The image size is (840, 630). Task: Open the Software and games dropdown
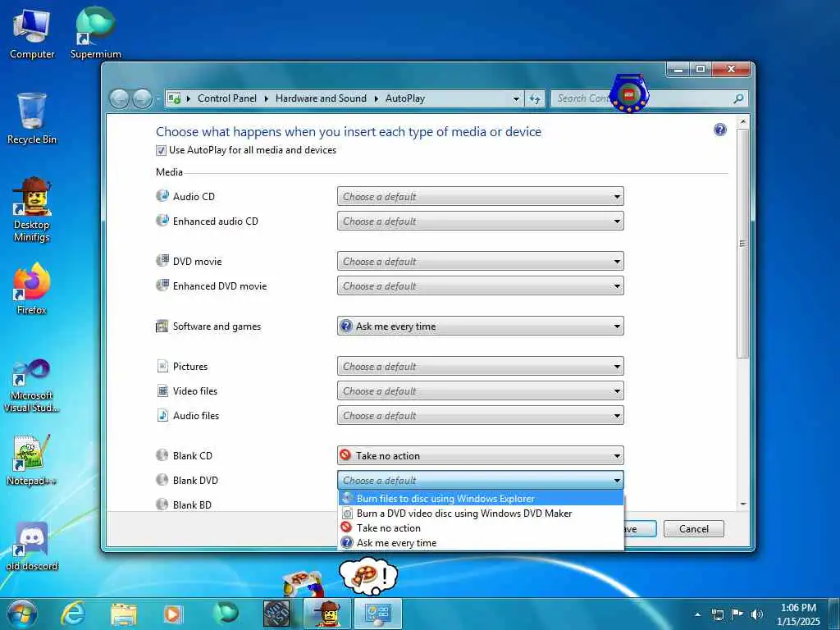[481, 326]
